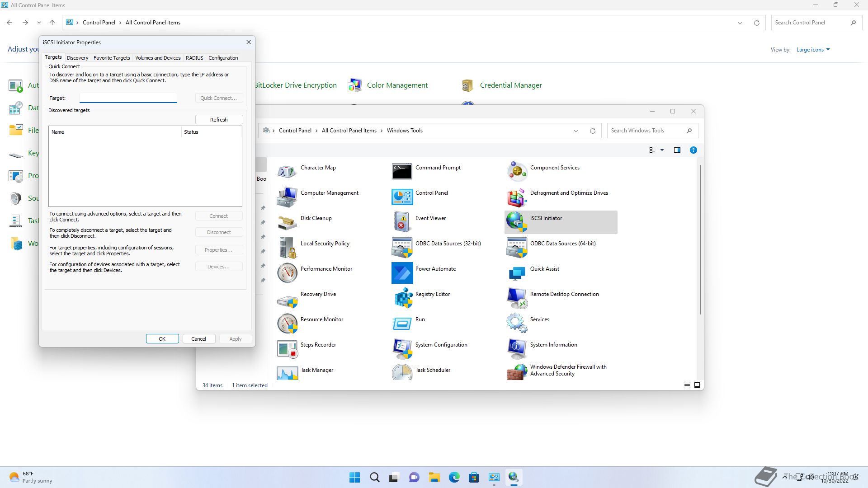This screenshot has height=488, width=868.
Task: Click the Search Windows Tools box
Action: click(x=652, y=131)
